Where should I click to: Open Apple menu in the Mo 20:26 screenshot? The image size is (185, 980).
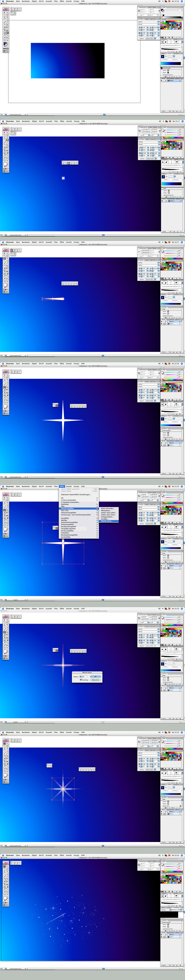3,1
